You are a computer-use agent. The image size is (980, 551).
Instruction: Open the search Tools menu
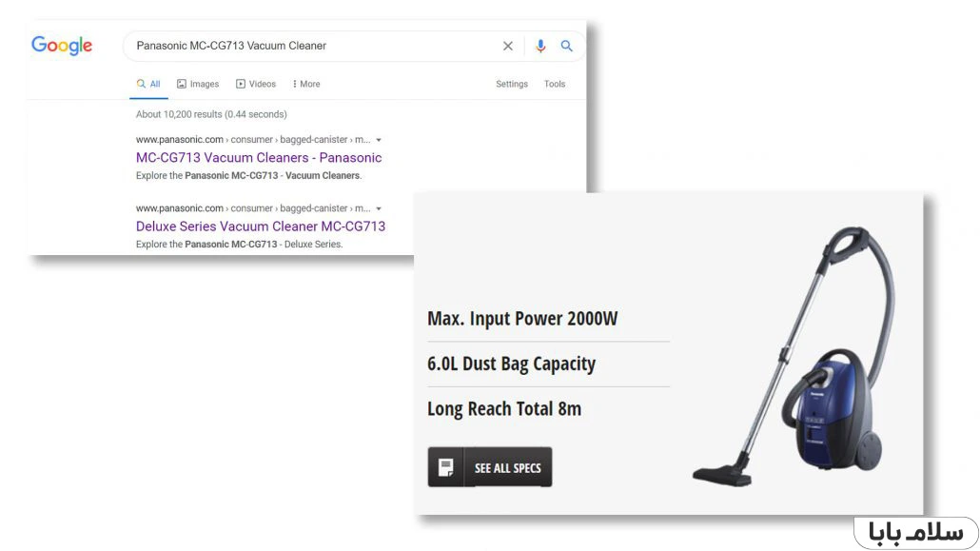[x=555, y=84]
